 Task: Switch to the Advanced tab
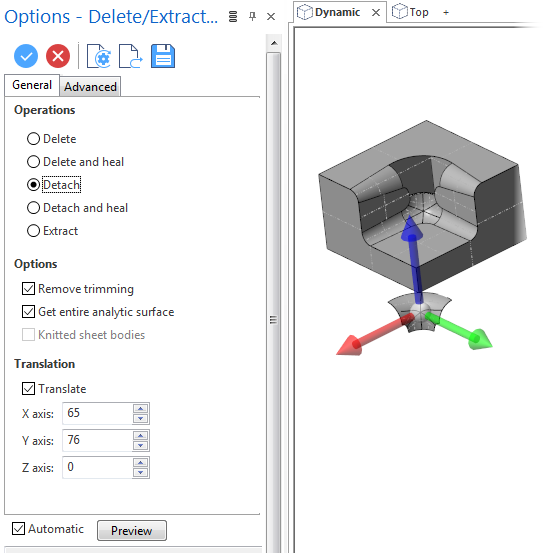click(90, 87)
